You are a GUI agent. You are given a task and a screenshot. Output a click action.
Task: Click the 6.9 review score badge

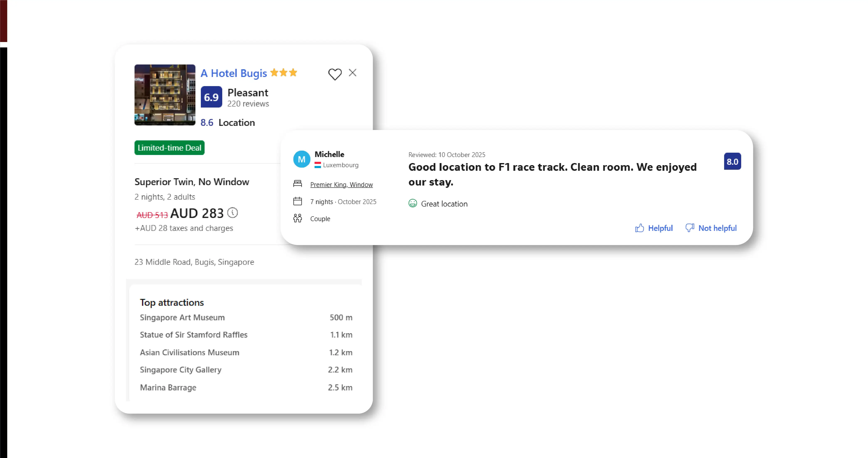coord(211,97)
